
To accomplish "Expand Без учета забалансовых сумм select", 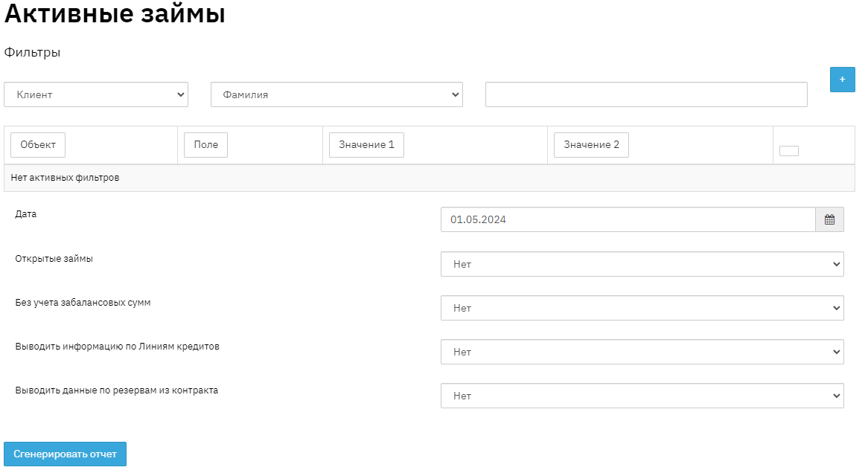I will pyautogui.click(x=642, y=308).
